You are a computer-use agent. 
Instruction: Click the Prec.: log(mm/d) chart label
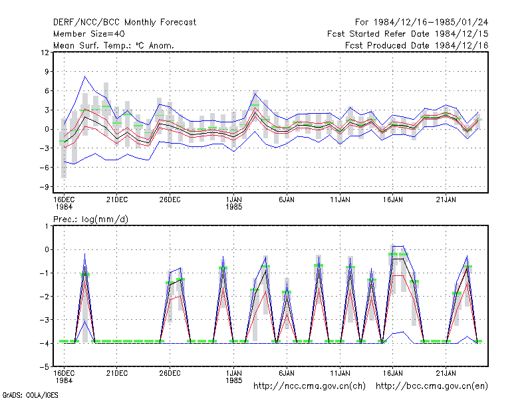click(x=90, y=219)
